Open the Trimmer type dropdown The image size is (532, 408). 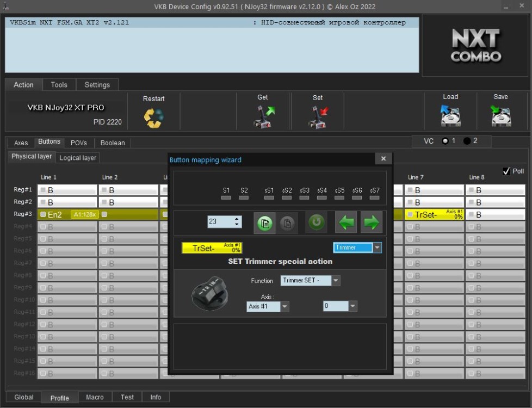(x=377, y=248)
